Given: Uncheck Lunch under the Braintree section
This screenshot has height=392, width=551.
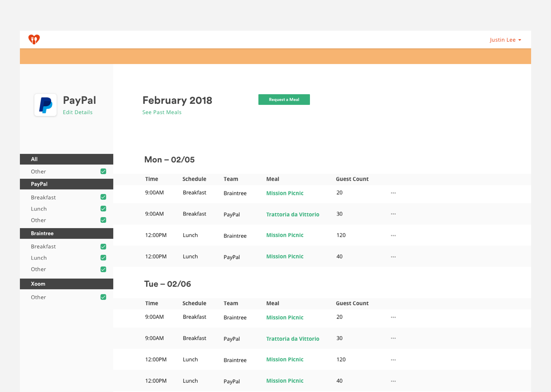Looking at the screenshot, I should pos(103,258).
